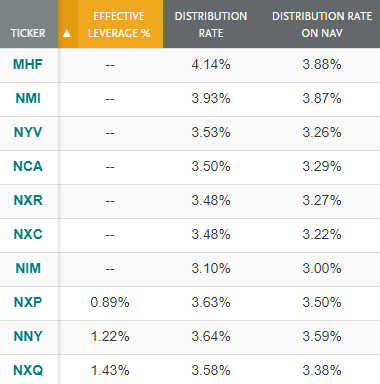380x384 pixels.
Task: Sort by Effective Leverage % column
Action: (x=119, y=24)
